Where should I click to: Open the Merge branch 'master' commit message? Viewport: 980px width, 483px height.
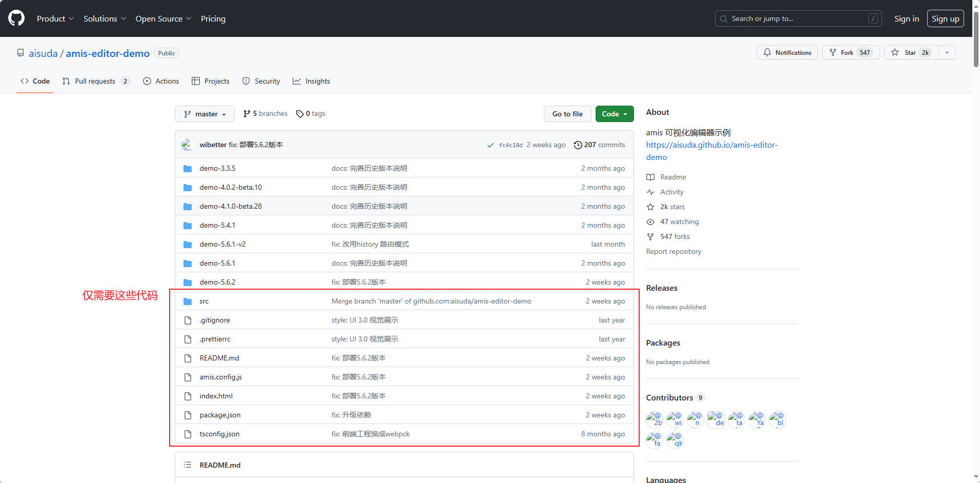431,301
